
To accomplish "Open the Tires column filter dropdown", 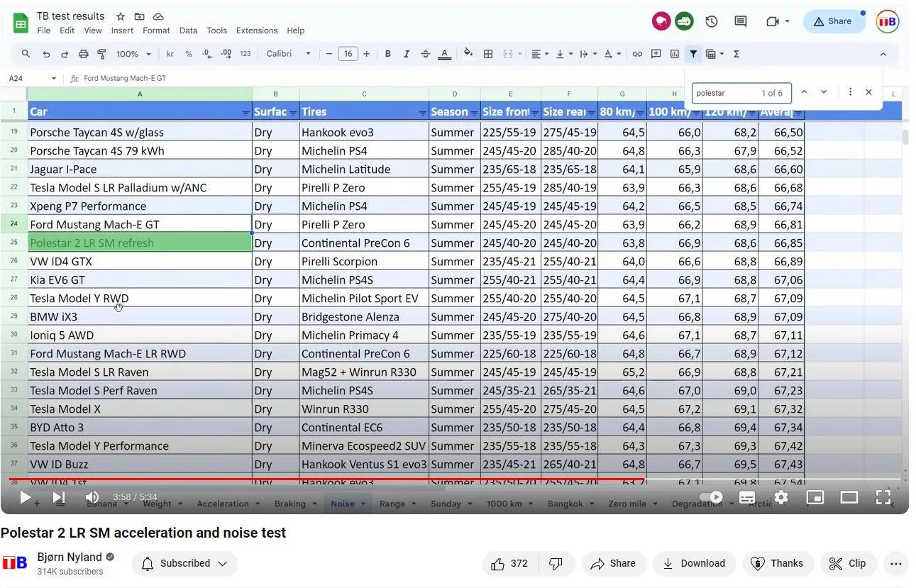I will click(422, 113).
